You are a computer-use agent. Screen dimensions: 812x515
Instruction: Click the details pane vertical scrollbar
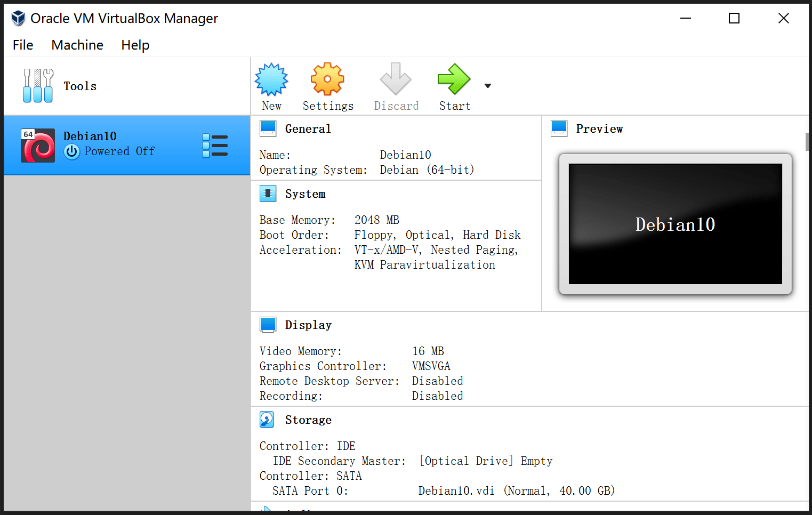coord(807,142)
